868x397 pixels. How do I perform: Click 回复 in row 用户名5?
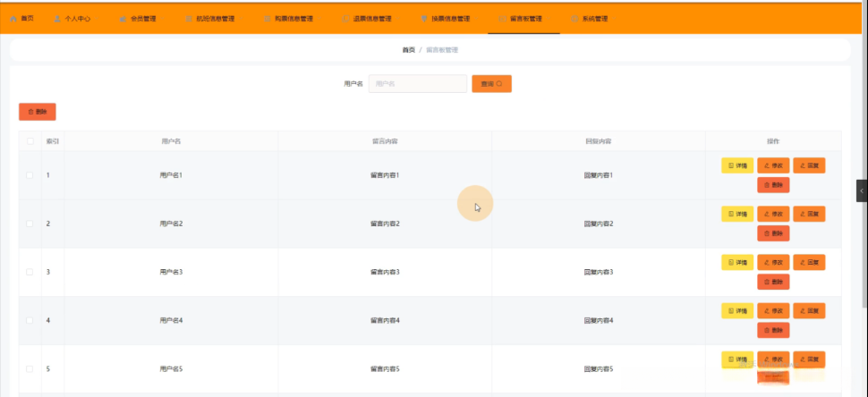click(809, 359)
